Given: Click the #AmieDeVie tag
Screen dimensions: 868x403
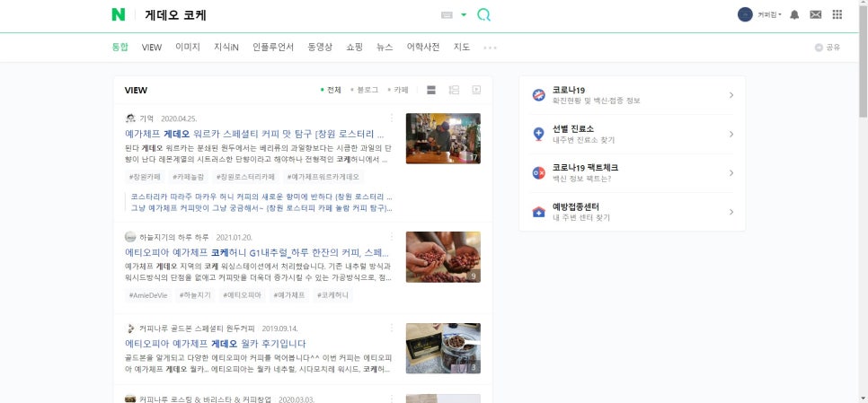Looking at the screenshot, I should [x=147, y=295].
